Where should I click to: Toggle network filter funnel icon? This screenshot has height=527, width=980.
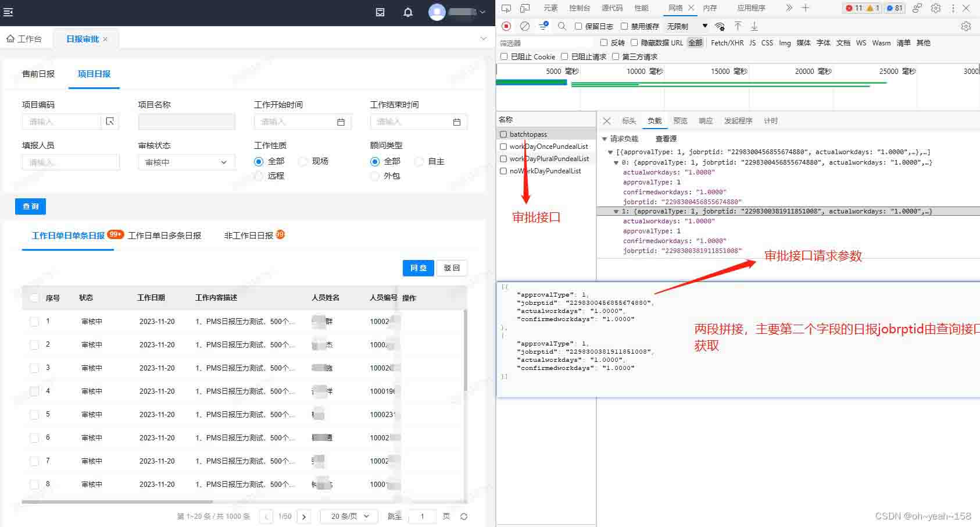543,26
